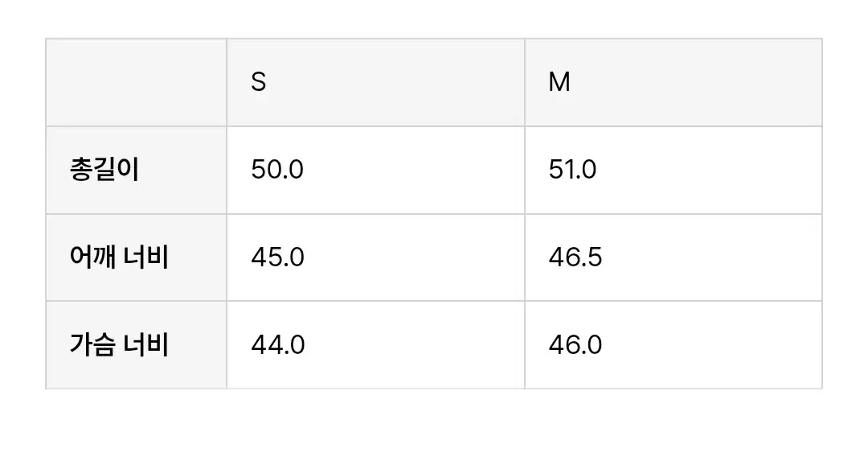Click the blank white area above the table
The height and width of the screenshot is (465, 868).
434,18
